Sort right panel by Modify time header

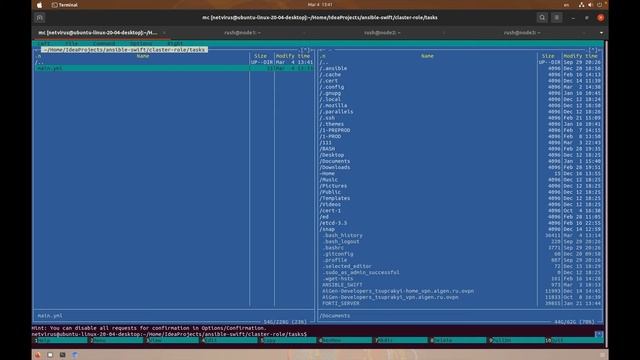[x=581, y=56]
